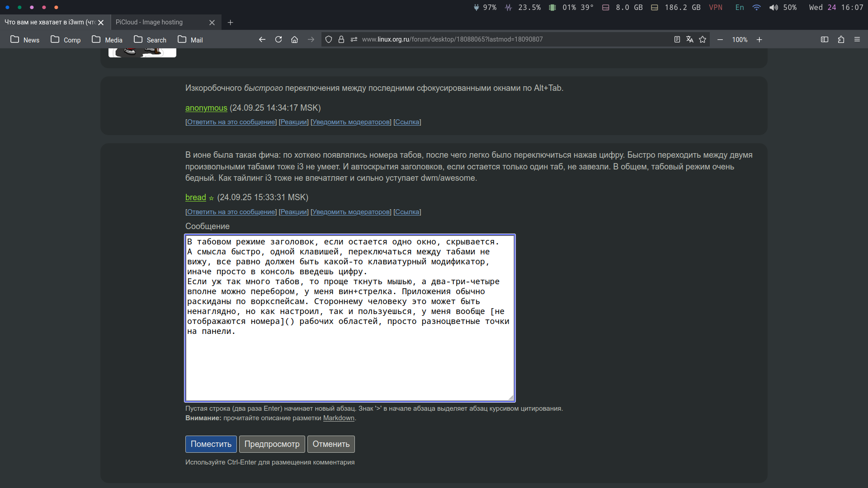Bookmark this page with the star icon
868x488 pixels.
pyautogui.click(x=703, y=40)
